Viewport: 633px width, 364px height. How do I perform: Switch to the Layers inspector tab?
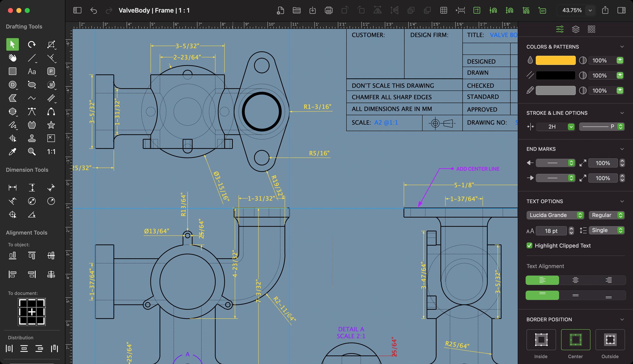[576, 29]
